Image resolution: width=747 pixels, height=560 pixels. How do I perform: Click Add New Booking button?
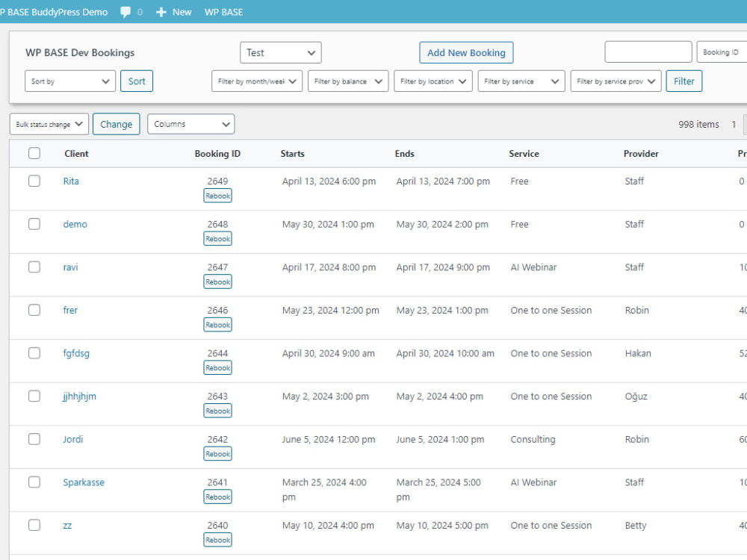point(466,52)
